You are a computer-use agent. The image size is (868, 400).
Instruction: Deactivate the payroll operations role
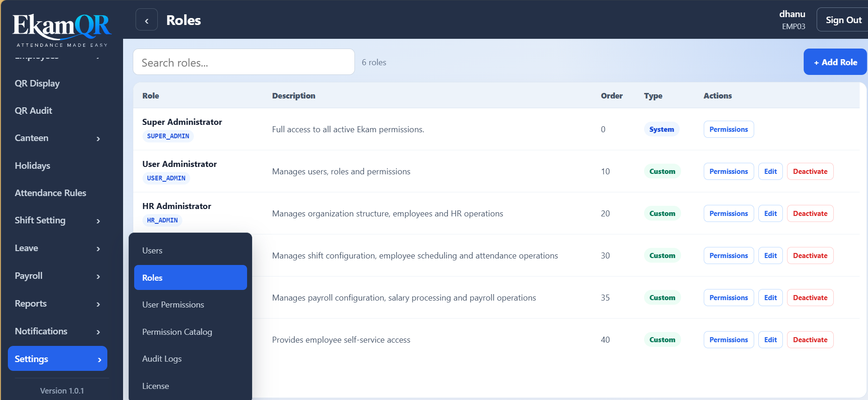(810, 298)
